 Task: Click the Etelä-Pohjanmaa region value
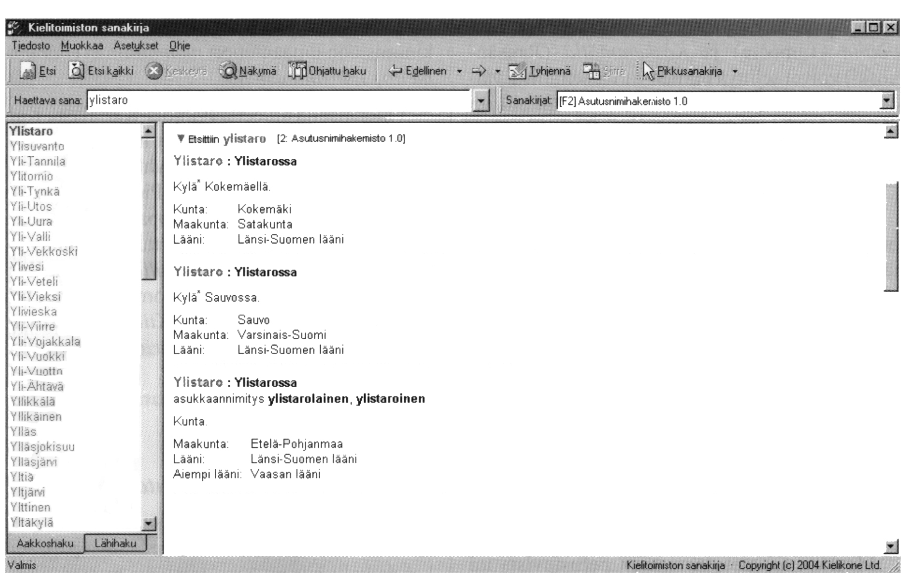point(297,444)
